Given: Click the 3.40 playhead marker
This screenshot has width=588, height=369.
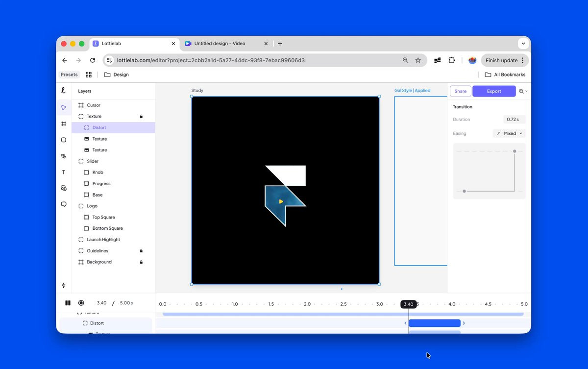Looking at the screenshot, I should click(x=409, y=304).
